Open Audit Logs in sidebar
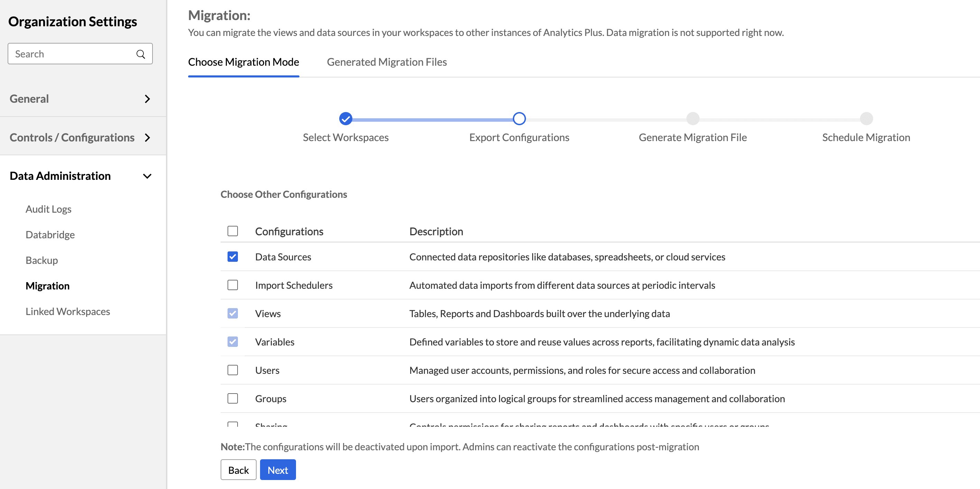980x489 pixels. (x=48, y=209)
